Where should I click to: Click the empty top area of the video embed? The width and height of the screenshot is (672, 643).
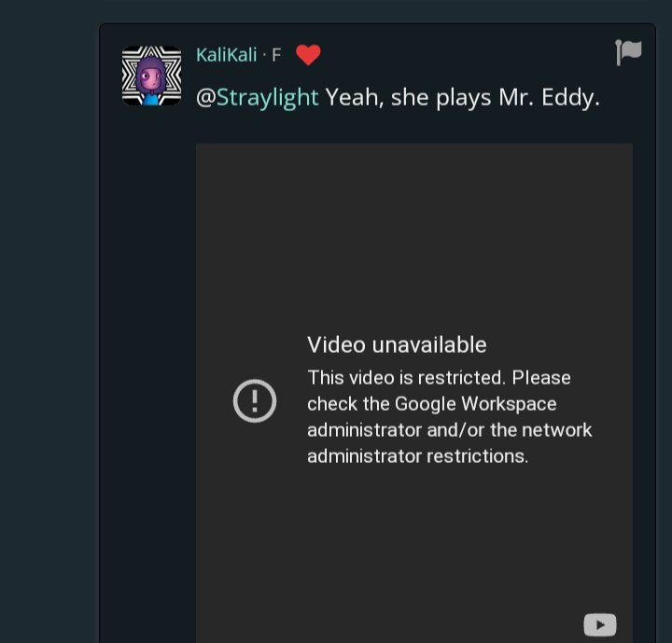pos(413,215)
